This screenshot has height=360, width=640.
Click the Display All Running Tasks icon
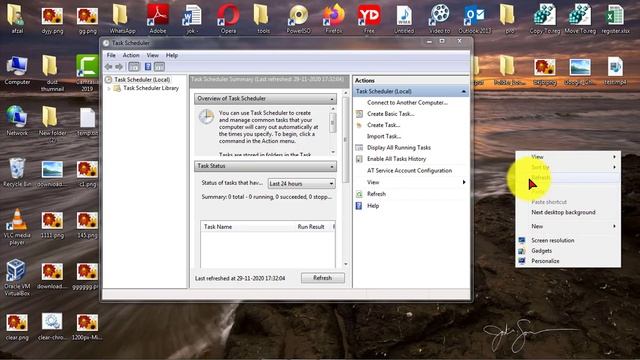tap(359, 148)
